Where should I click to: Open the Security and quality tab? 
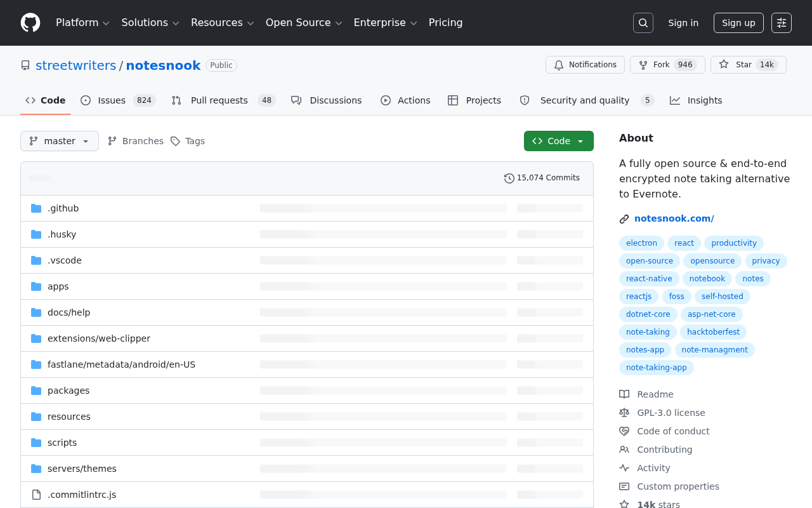pyautogui.click(x=587, y=100)
